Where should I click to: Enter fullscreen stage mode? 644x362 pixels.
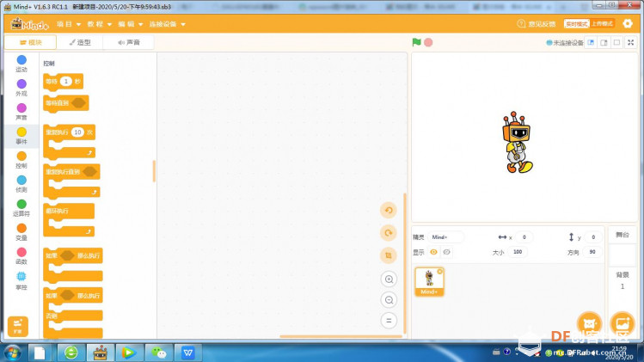click(631, 42)
